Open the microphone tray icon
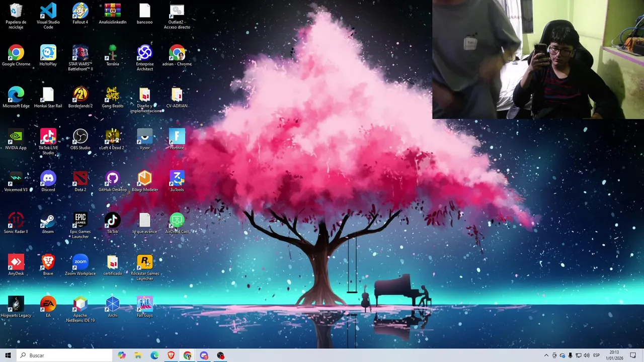This screenshot has height=362, width=644. pos(571,355)
